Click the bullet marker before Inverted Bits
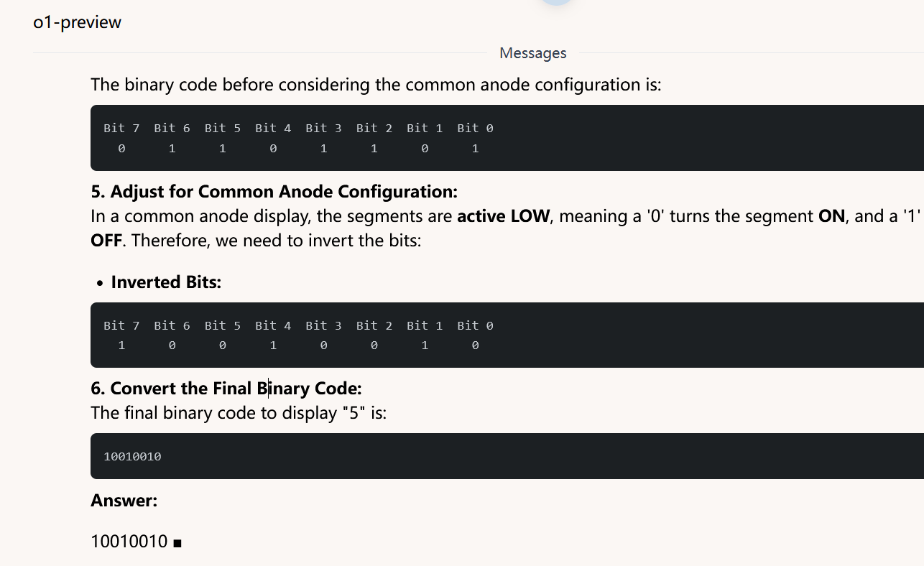Viewport: 924px width, 566px height. click(100, 283)
